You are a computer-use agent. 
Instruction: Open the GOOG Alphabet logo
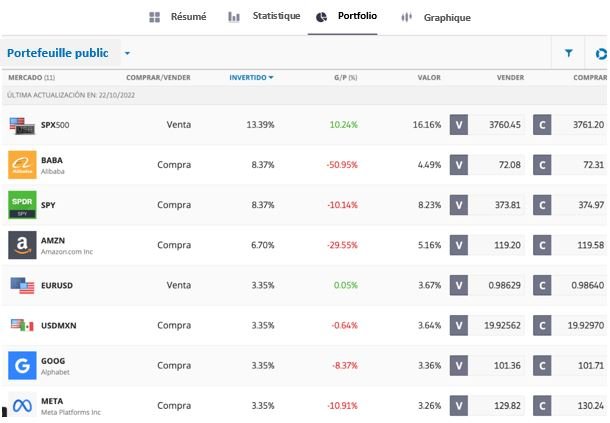point(22,365)
